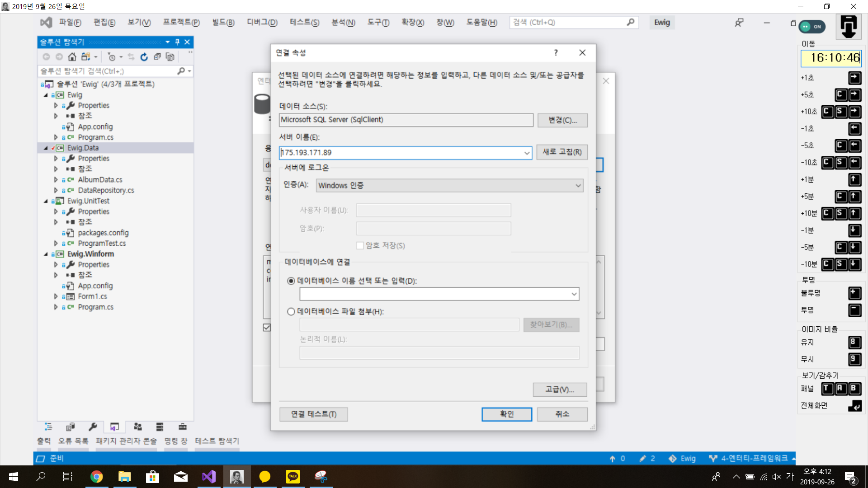The height and width of the screenshot is (488, 868).
Task: Switch to the 패키지 관리자 콘솔 tab
Action: pyautogui.click(x=126, y=441)
